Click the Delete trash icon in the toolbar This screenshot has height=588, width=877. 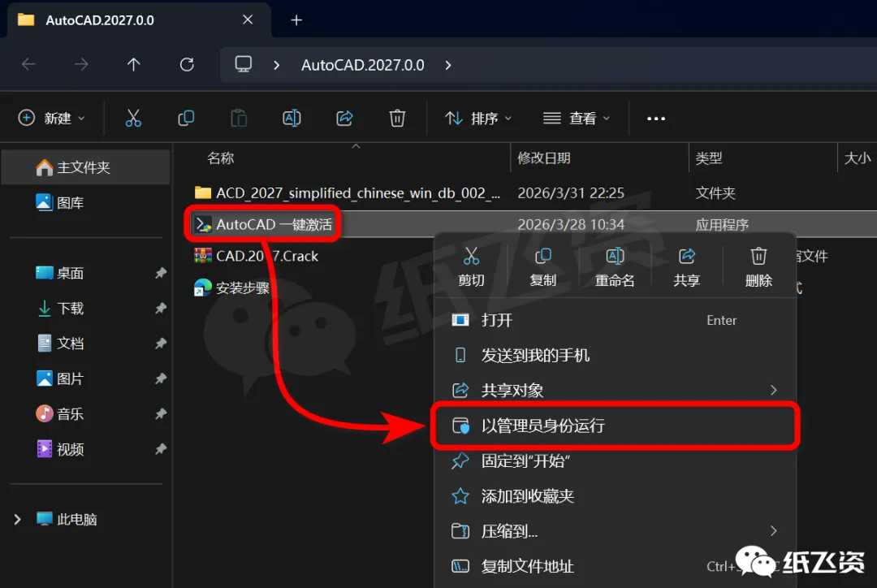[397, 118]
